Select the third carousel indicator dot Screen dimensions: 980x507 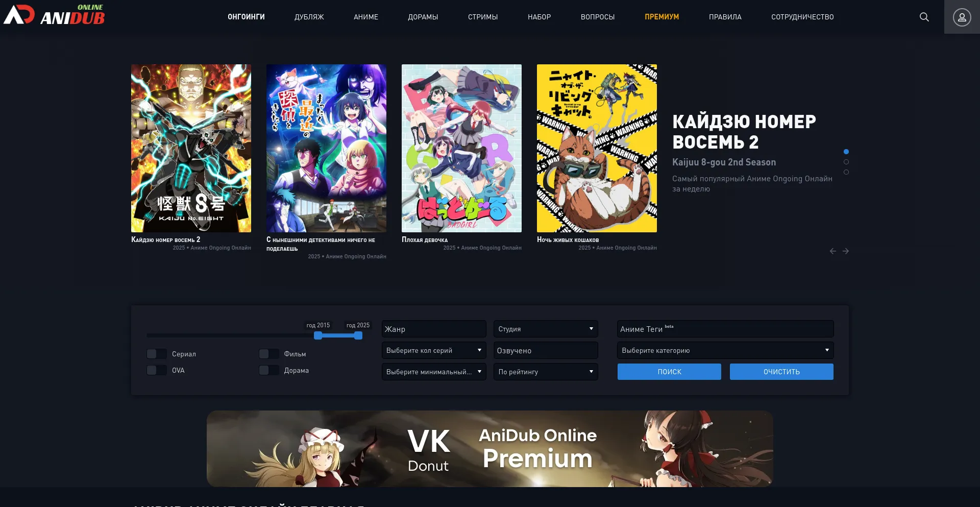[846, 172]
